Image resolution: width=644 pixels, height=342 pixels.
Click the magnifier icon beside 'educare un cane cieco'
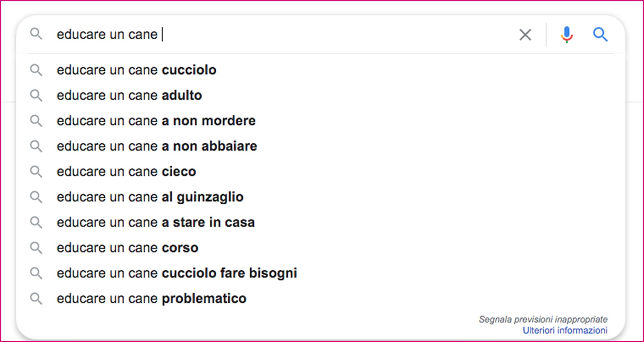37,172
